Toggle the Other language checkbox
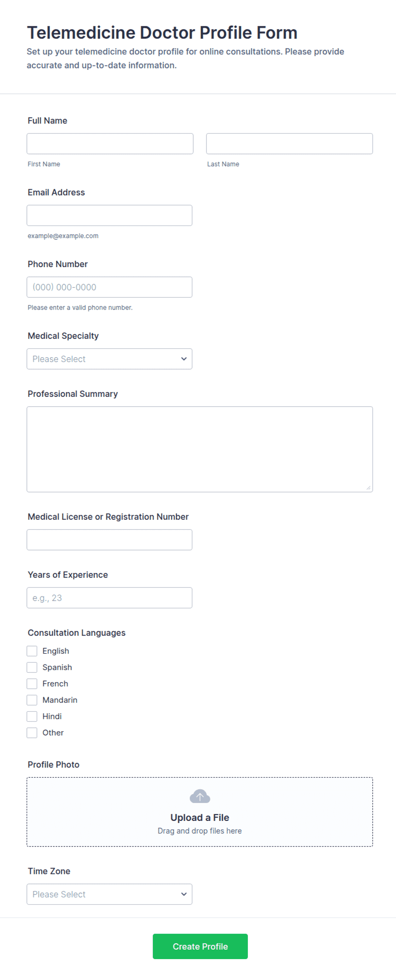This screenshot has height=980, width=396. point(32,733)
